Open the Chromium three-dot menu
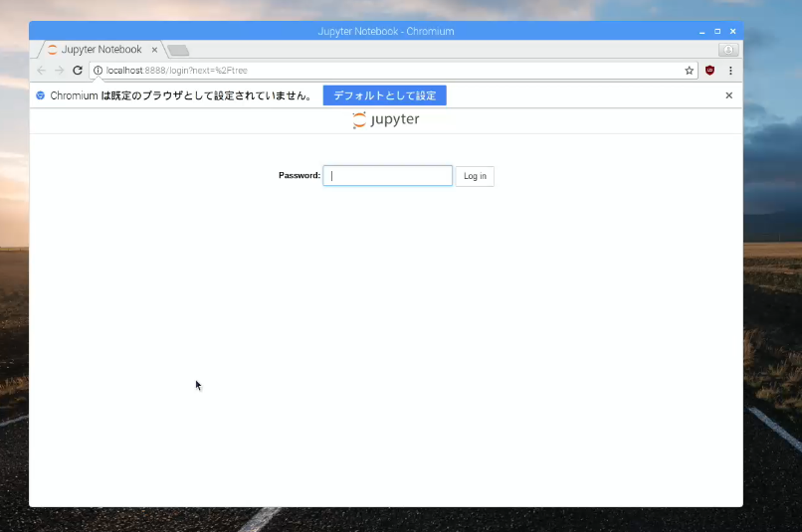 click(730, 71)
